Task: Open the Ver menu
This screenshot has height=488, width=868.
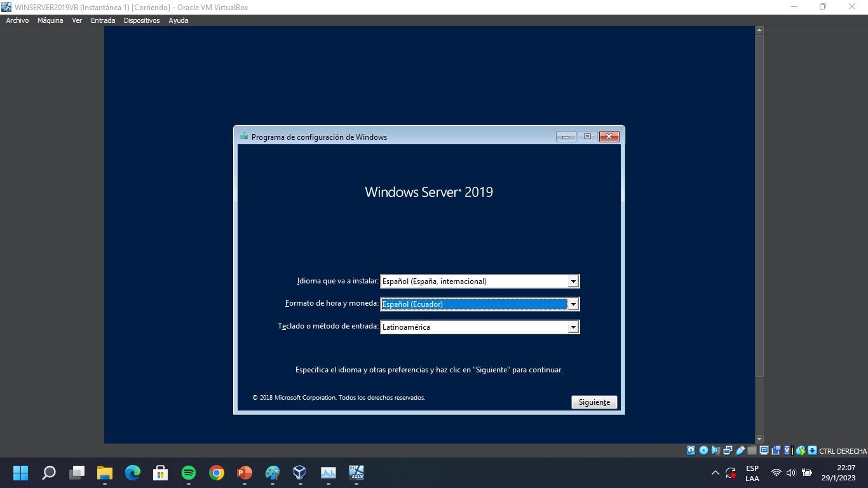Action: (x=77, y=20)
